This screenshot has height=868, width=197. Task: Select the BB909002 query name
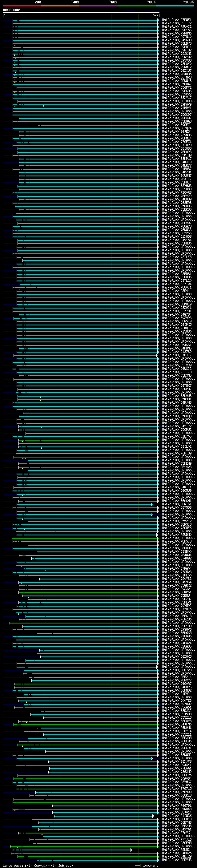click(11, 10)
